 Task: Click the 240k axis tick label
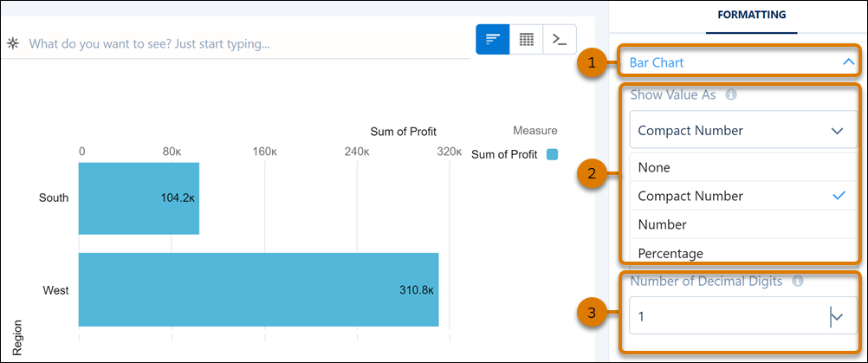(357, 152)
